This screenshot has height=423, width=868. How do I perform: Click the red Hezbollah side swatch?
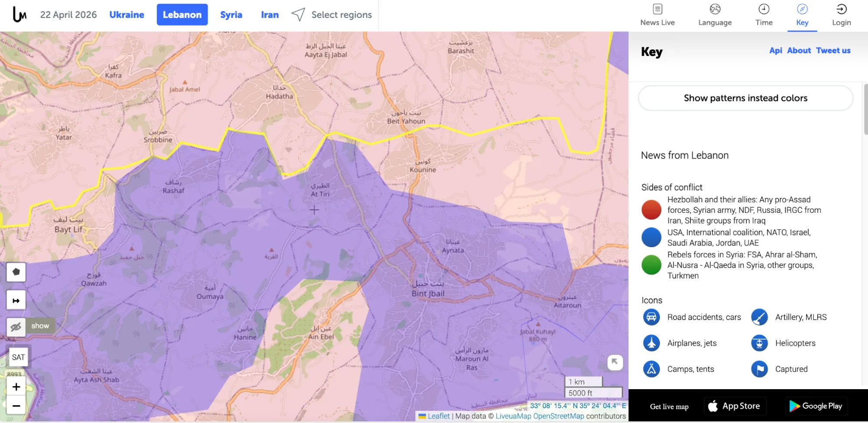coord(651,210)
